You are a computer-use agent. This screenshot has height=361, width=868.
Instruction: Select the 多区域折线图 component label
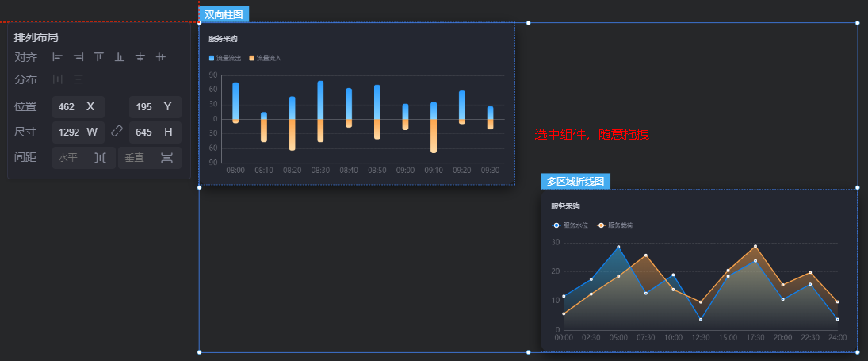575,181
